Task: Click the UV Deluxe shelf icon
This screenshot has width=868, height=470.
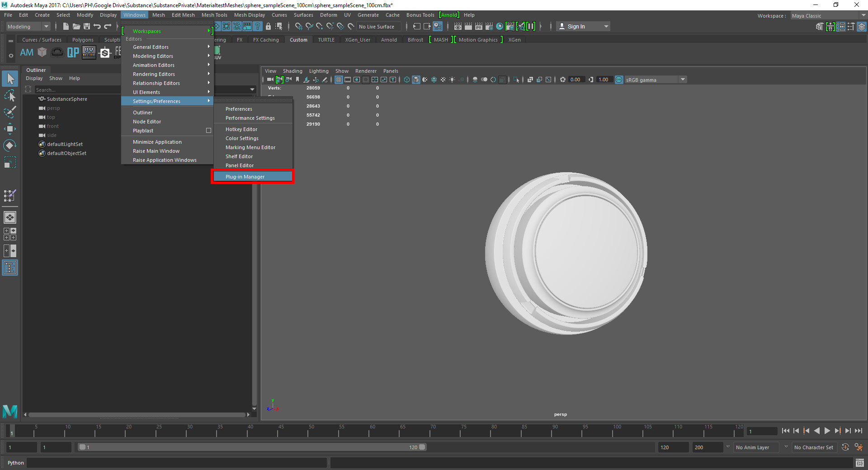Action: 89,52
